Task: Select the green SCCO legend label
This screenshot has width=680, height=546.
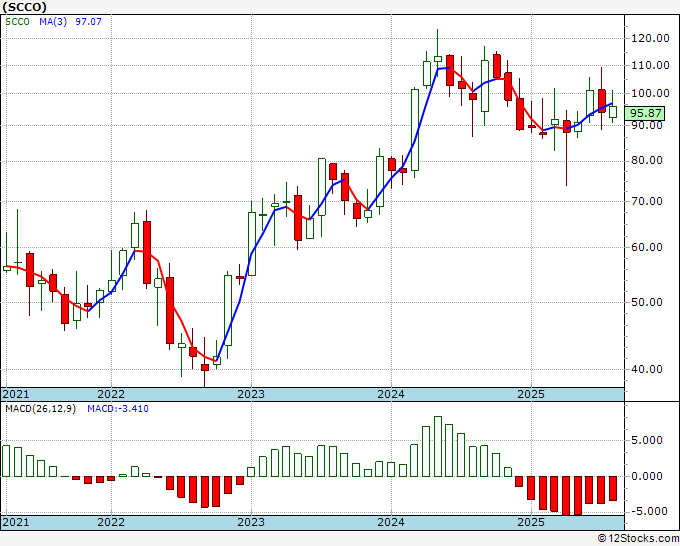Action: [x=17, y=21]
